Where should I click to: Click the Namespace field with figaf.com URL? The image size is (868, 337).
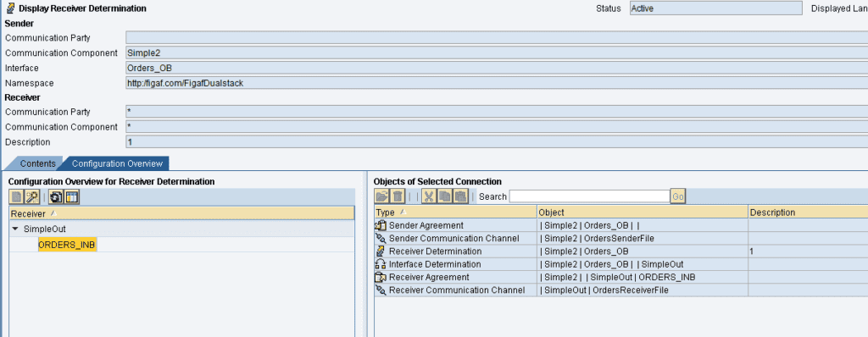tap(497, 82)
